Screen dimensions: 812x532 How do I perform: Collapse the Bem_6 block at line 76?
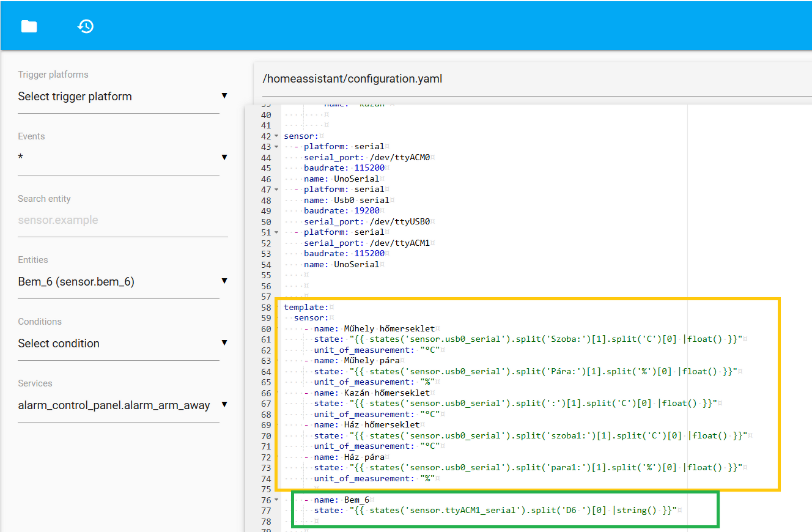point(276,500)
